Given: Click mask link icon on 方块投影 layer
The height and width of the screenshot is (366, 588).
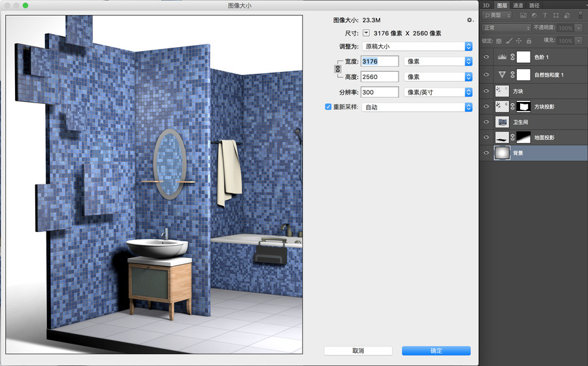Looking at the screenshot, I should pyautogui.click(x=513, y=107).
